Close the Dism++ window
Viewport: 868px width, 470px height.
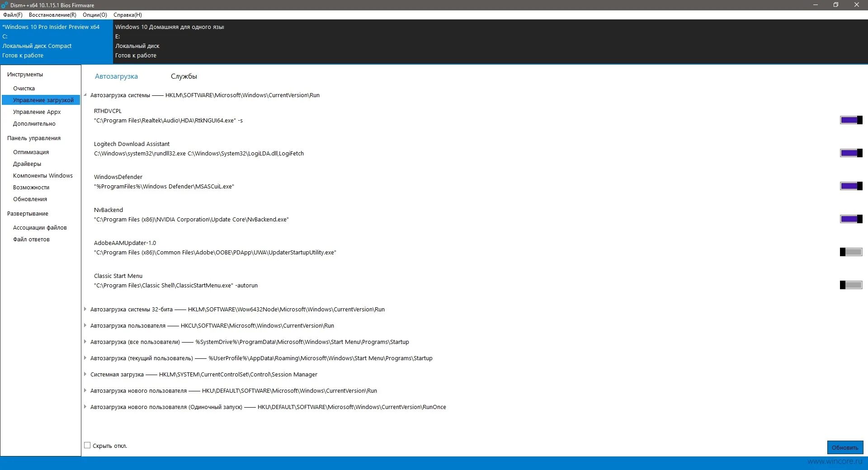click(x=857, y=5)
